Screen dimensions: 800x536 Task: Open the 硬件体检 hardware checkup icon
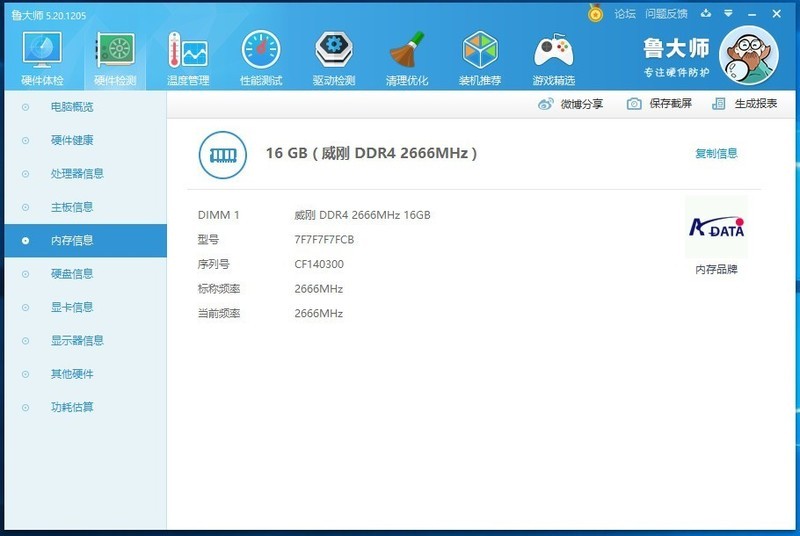pos(42,58)
